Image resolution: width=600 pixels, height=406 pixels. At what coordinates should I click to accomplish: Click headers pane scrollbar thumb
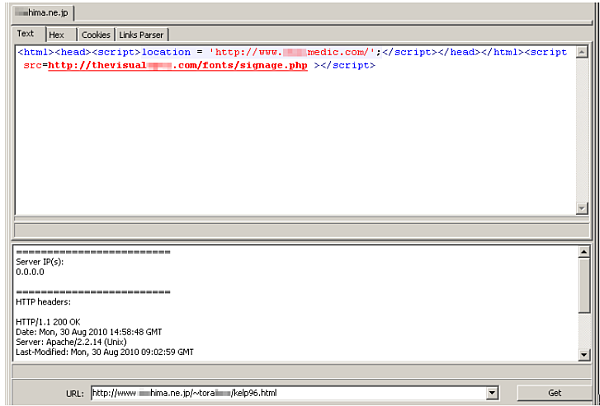(584, 285)
